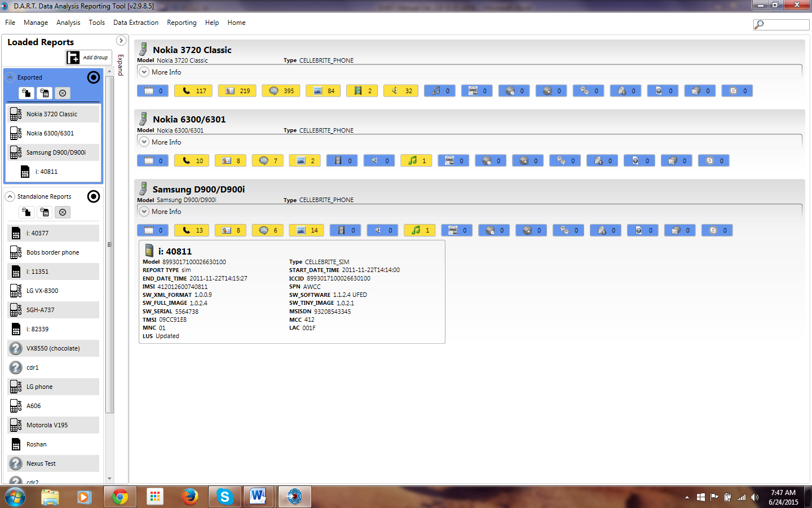Select the VX8550 (chocolate) report

tap(54, 348)
